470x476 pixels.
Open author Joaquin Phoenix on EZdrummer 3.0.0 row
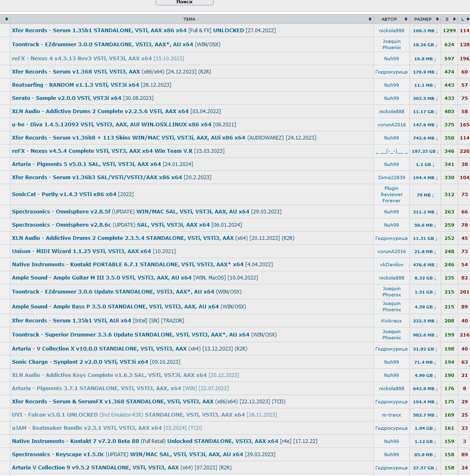coord(392,44)
